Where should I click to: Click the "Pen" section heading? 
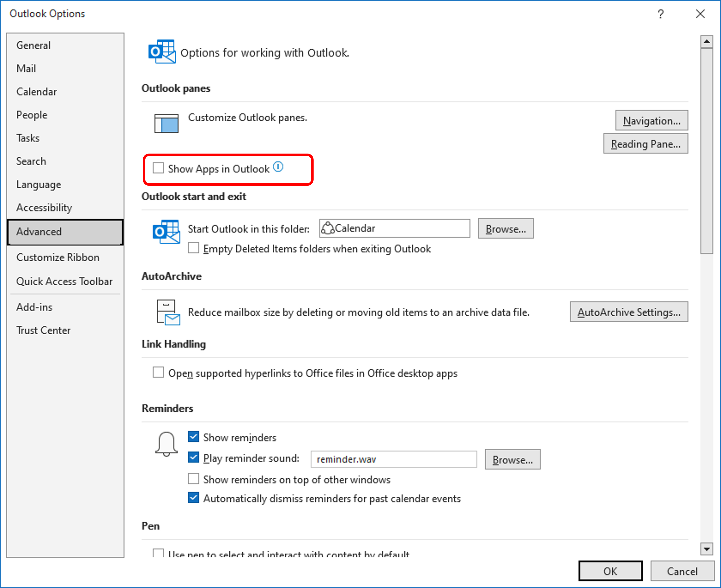150,526
